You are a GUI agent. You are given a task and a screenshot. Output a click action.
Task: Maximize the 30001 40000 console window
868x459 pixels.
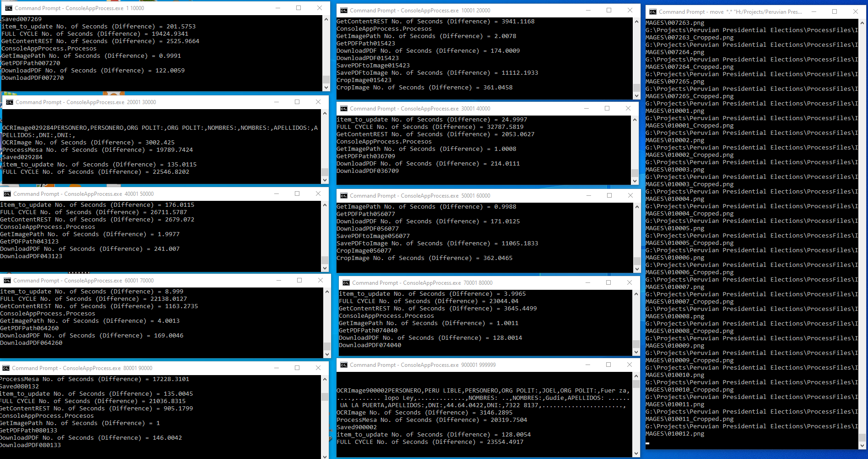(x=607, y=108)
